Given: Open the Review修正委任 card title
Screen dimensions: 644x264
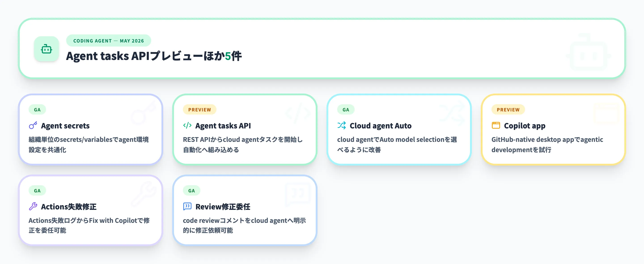Looking at the screenshot, I should point(223,207).
